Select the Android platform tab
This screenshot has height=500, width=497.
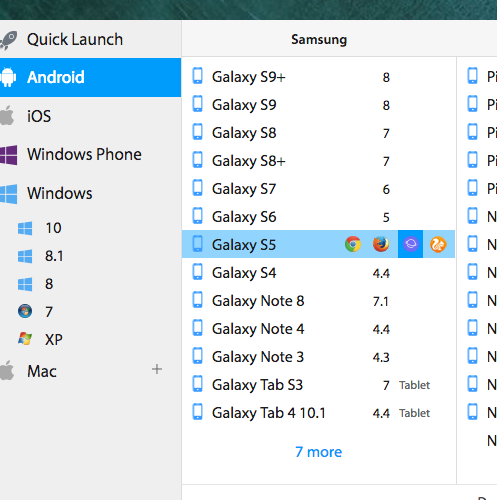(x=90, y=77)
